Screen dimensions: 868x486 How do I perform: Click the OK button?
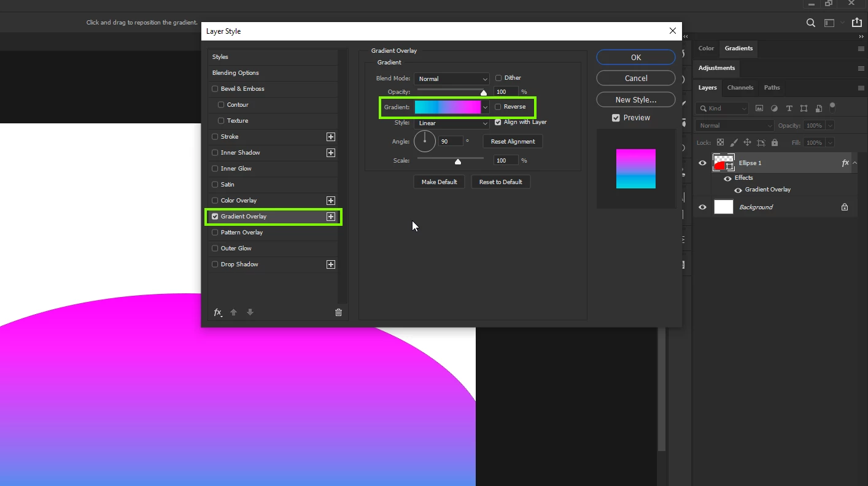636,57
